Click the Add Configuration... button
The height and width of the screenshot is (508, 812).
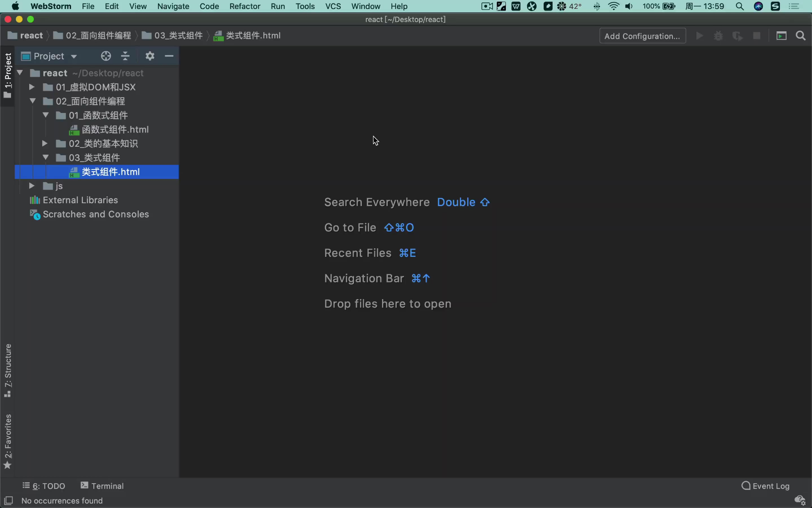642,36
